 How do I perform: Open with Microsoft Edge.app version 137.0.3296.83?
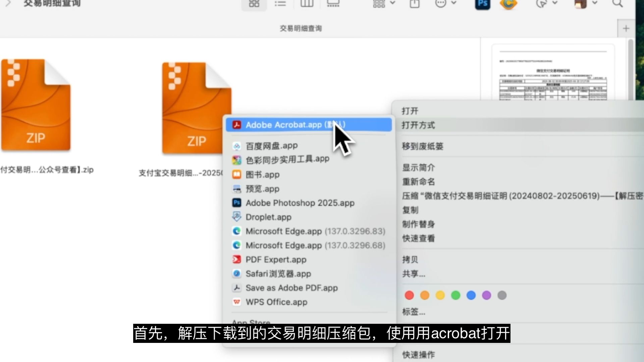[x=309, y=231]
